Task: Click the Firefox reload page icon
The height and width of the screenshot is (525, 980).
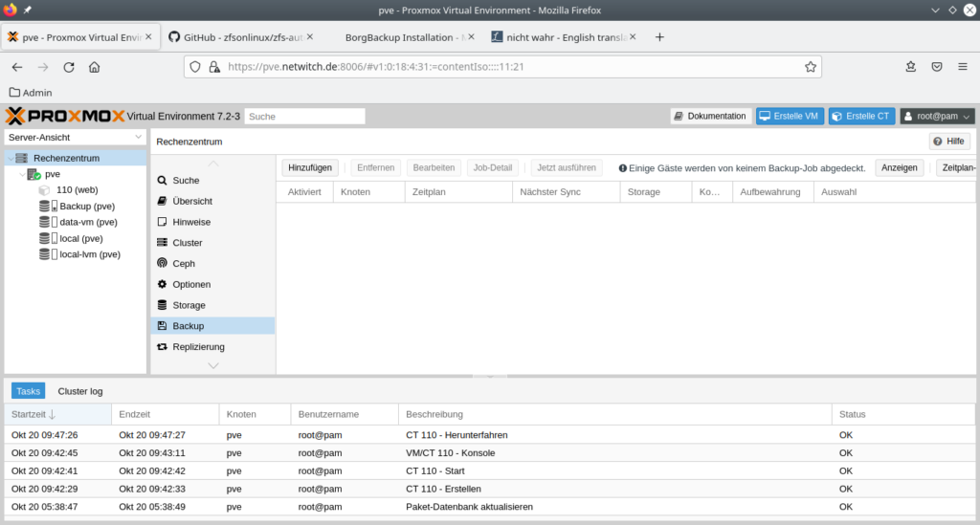Action: [69, 68]
